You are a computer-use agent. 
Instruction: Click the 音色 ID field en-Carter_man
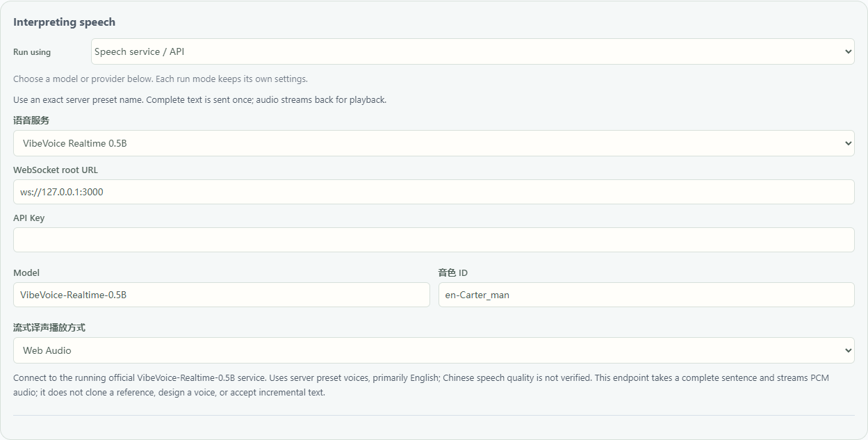pos(646,295)
